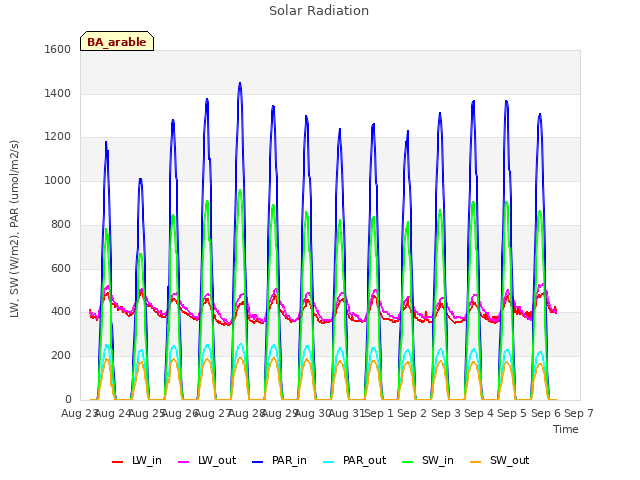Toggle the PAR_out legend label
Screen dimensions: 640x480
(x=364, y=460)
